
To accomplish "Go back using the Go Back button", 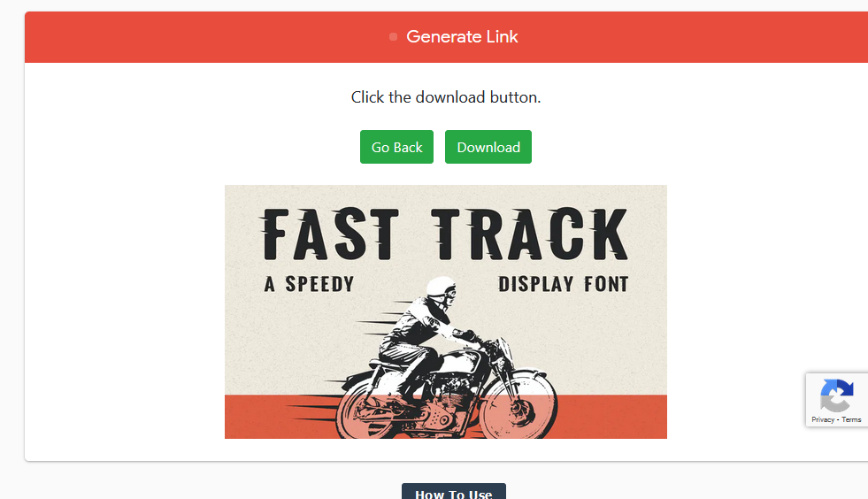I will pyautogui.click(x=396, y=147).
